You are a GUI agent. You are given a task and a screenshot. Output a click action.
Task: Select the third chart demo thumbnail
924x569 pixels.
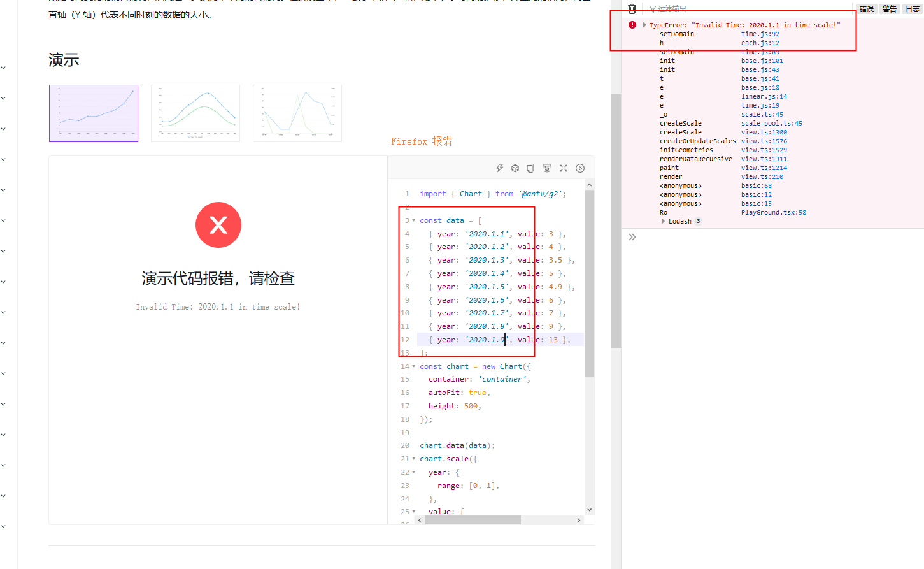point(297,113)
